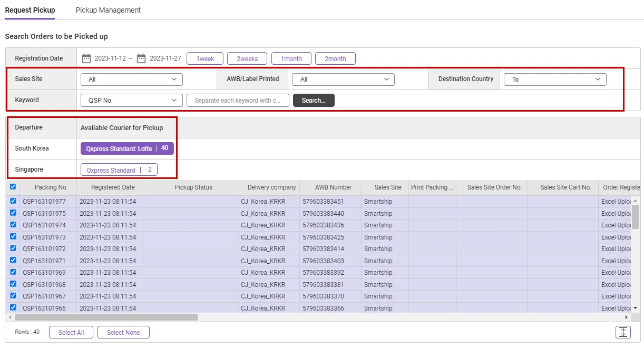This screenshot has width=644, height=349.
Task: Click the table scroll up arrow
Action: click(635, 201)
